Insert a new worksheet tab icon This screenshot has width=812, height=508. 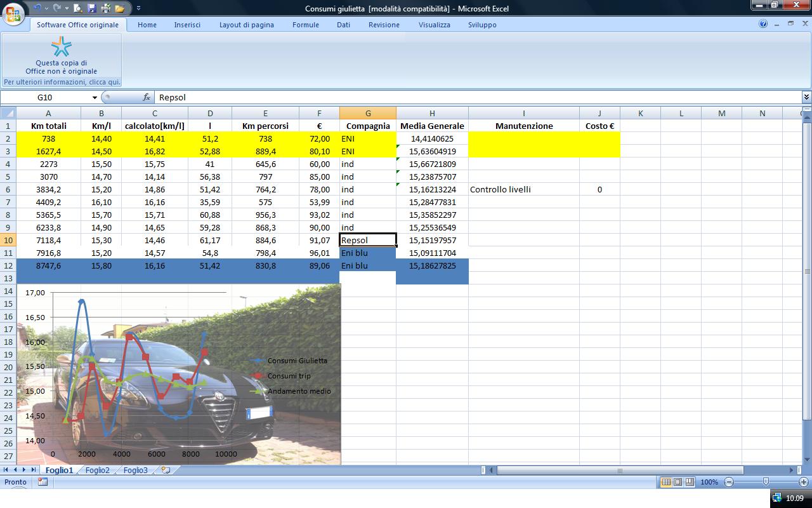(166, 471)
